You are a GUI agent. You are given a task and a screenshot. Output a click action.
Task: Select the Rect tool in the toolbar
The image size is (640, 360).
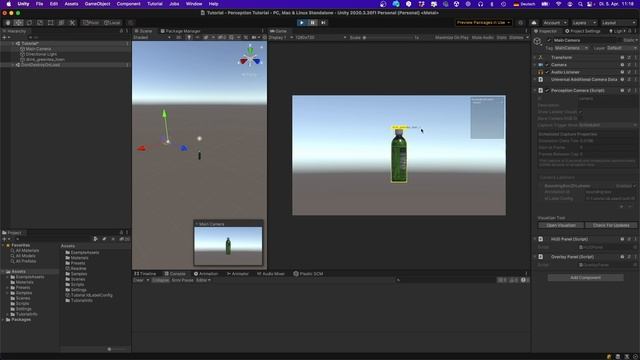pyautogui.click(x=51, y=23)
